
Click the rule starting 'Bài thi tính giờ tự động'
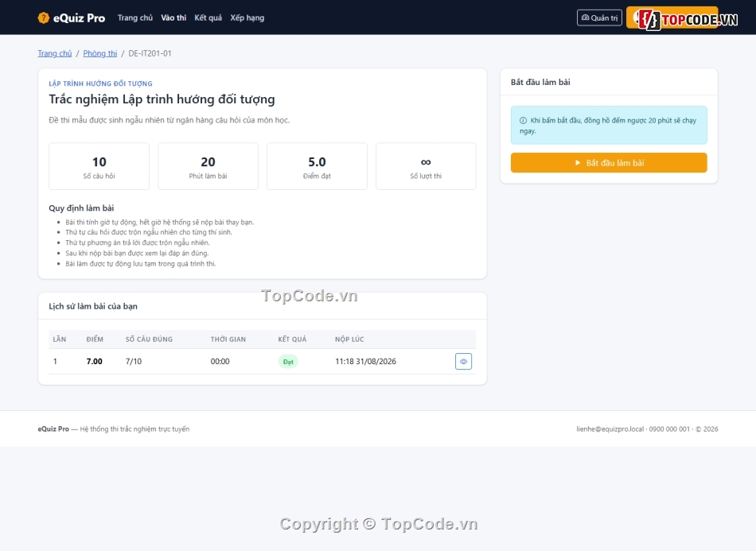(x=160, y=222)
